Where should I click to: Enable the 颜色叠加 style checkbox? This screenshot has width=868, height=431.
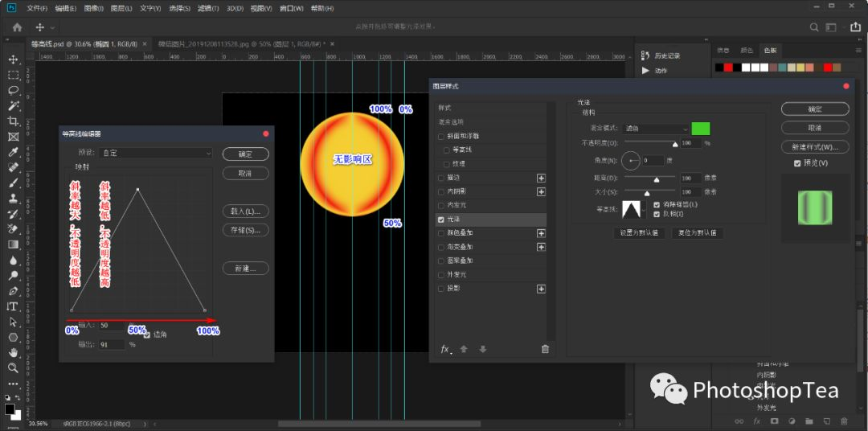pos(441,233)
